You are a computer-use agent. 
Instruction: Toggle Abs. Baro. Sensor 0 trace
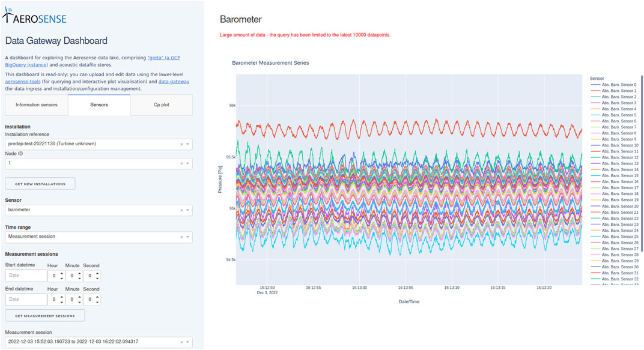(613, 85)
